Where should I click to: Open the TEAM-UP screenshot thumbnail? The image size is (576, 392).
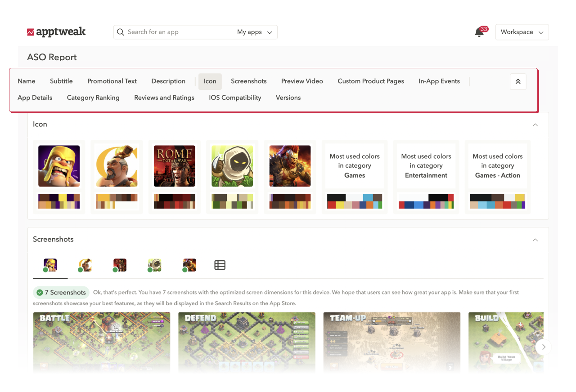[x=391, y=343]
